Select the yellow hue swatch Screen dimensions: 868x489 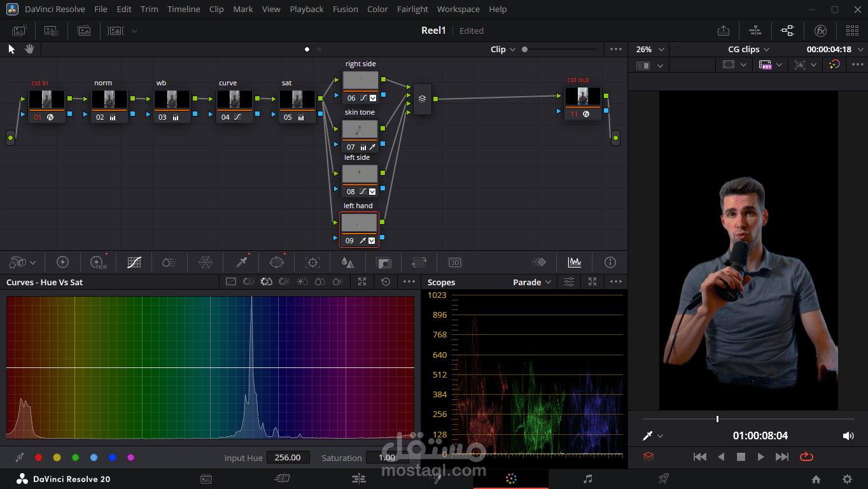[57, 457]
